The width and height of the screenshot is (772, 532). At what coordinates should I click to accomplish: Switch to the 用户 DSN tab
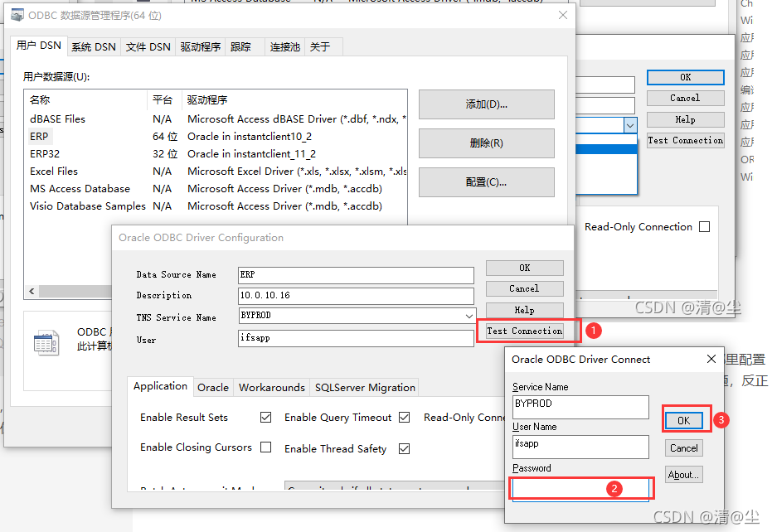click(39, 46)
